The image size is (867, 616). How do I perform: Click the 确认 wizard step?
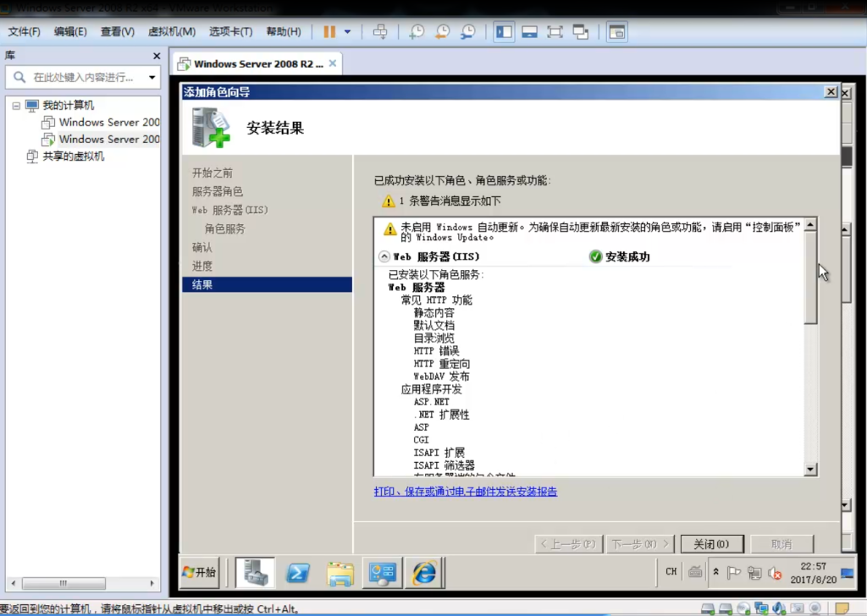pos(202,248)
